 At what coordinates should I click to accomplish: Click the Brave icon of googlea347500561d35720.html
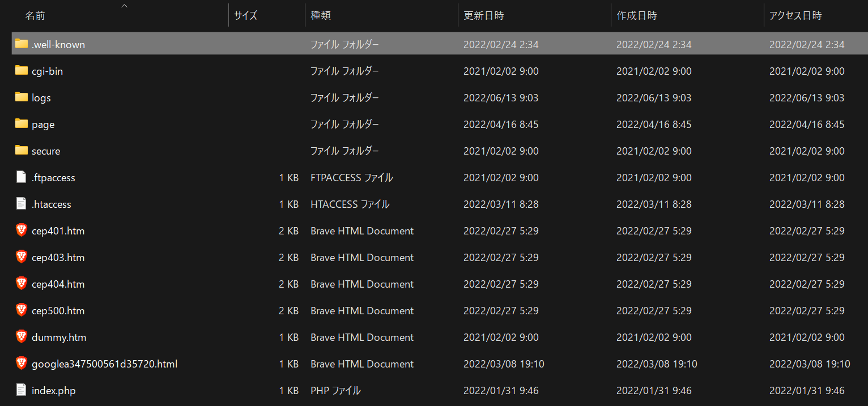pyautogui.click(x=22, y=363)
